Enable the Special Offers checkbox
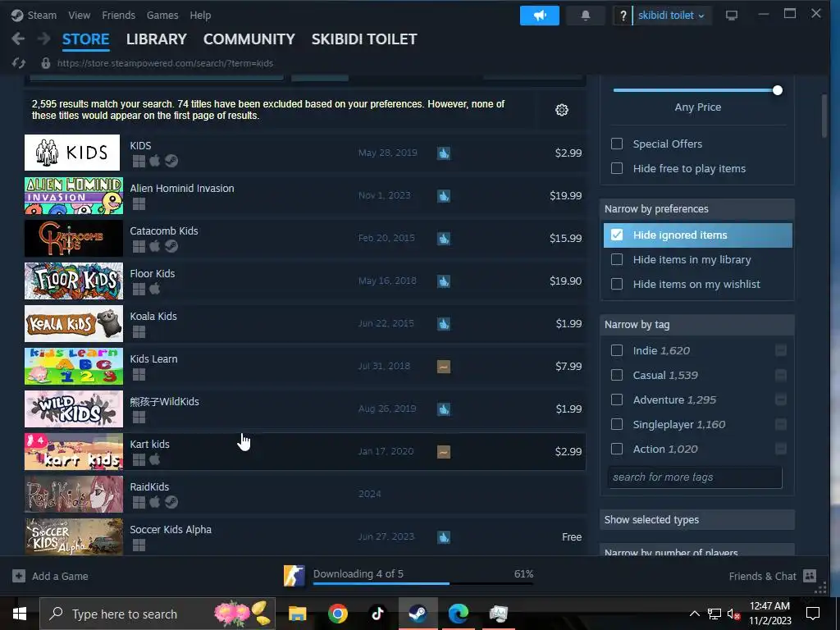840x630 pixels. 617,144
